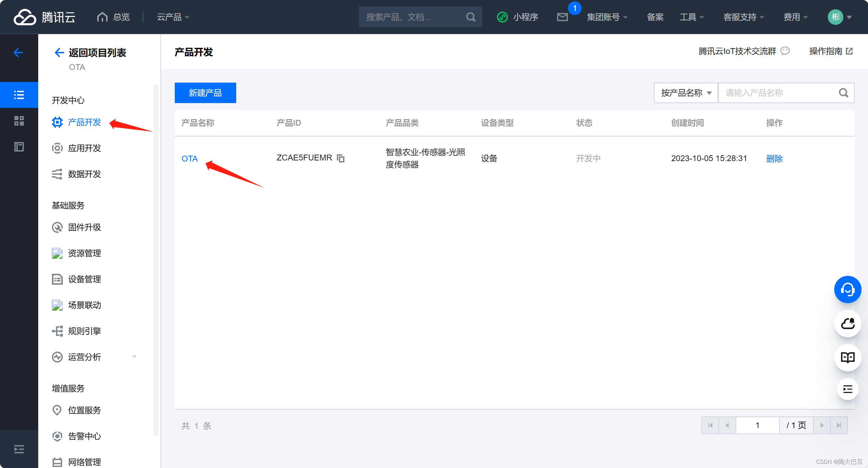Image resolution: width=868 pixels, height=468 pixels.
Task: Click the left rail blue back arrow
Action: point(18,52)
